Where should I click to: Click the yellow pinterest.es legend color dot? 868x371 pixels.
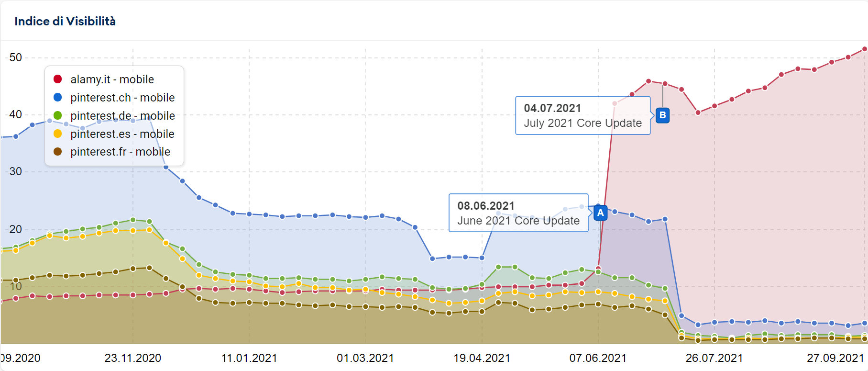click(58, 134)
